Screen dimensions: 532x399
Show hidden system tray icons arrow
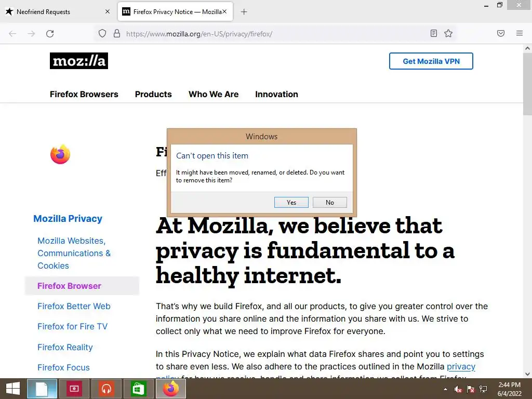pyautogui.click(x=445, y=390)
